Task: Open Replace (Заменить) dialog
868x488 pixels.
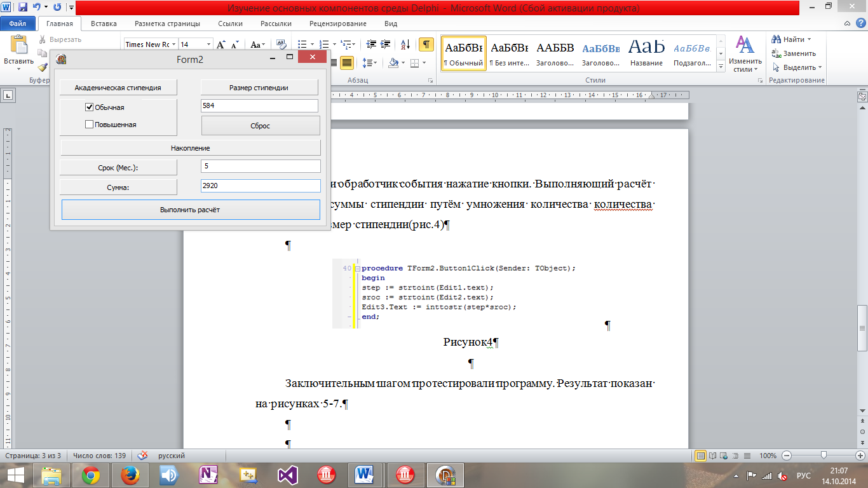Action: [x=794, y=53]
